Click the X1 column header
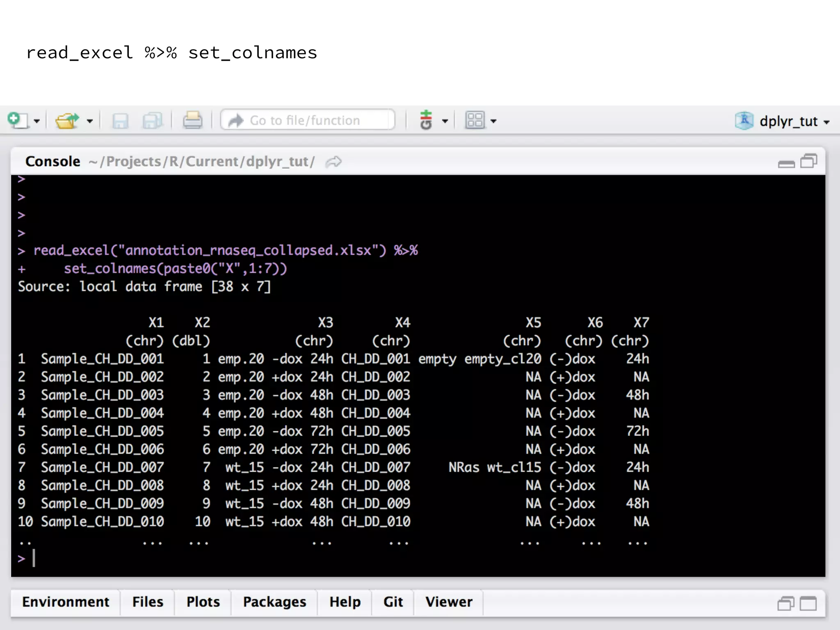The width and height of the screenshot is (840, 630). 156,322
